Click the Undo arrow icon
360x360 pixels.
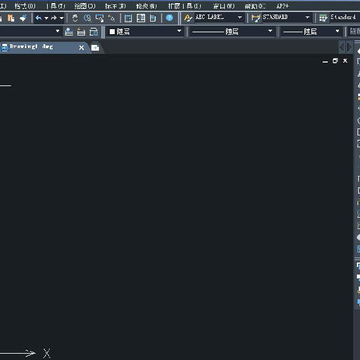[39, 18]
